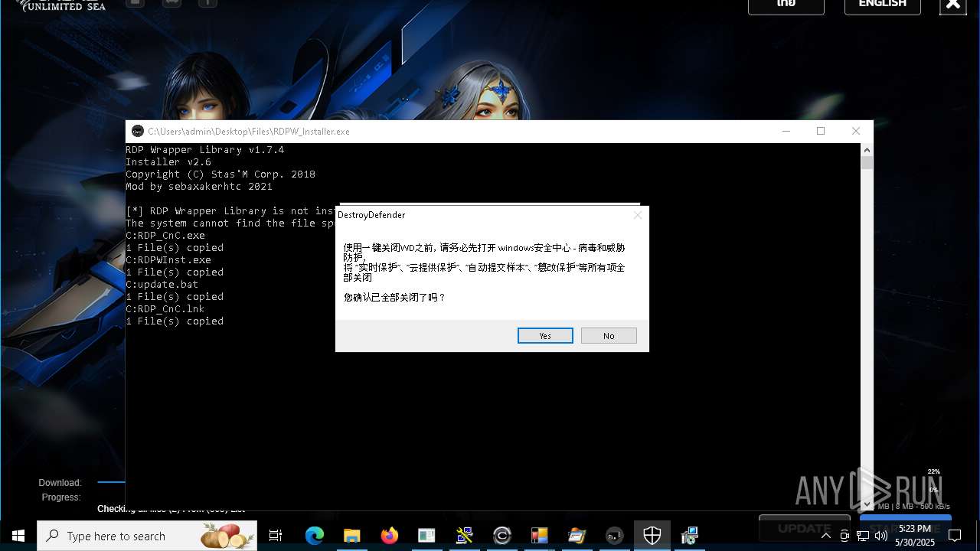The image size is (980, 551).
Task: Click console scrollbar up arrow
Action: click(x=867, y=149)
